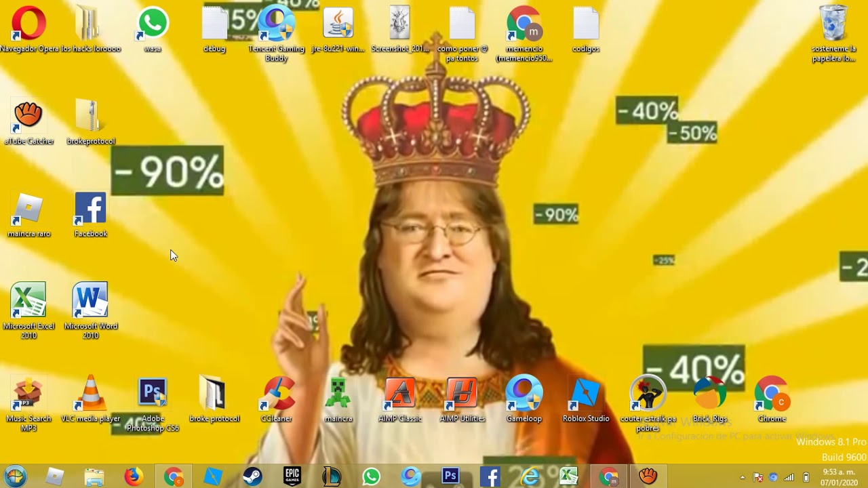Open the 9:53 a. m. clock and date
Image resolution: width=868 pixels, height=488 pixels.
coord(839,477)
